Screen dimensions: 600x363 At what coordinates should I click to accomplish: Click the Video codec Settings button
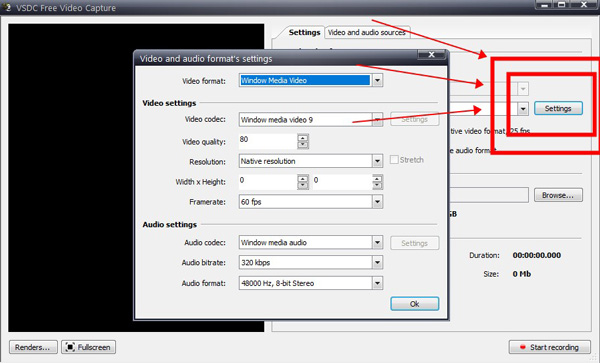click(x=414, y=119)
